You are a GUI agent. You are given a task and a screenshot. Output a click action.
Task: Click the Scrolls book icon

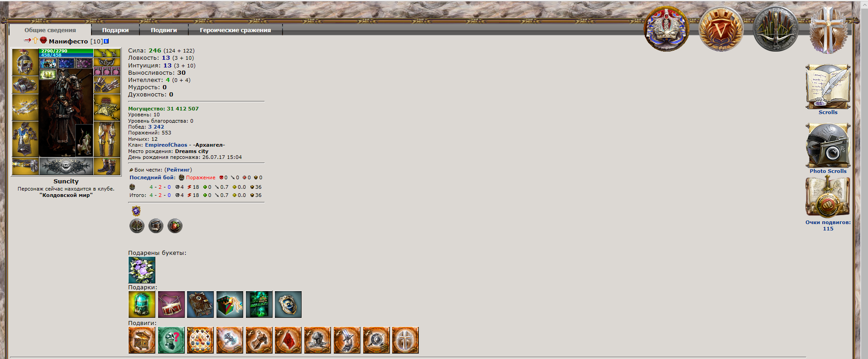point(828,86)
